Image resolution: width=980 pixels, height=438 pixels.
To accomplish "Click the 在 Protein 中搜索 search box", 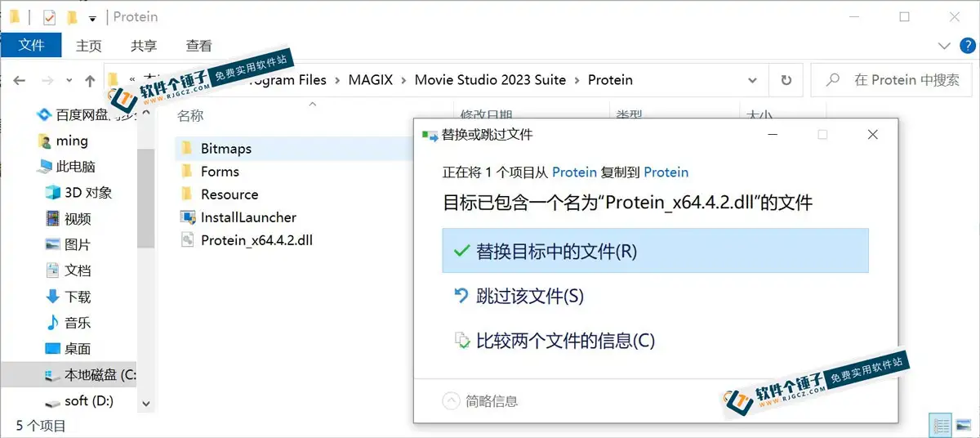I will click(x=895, y=80).
